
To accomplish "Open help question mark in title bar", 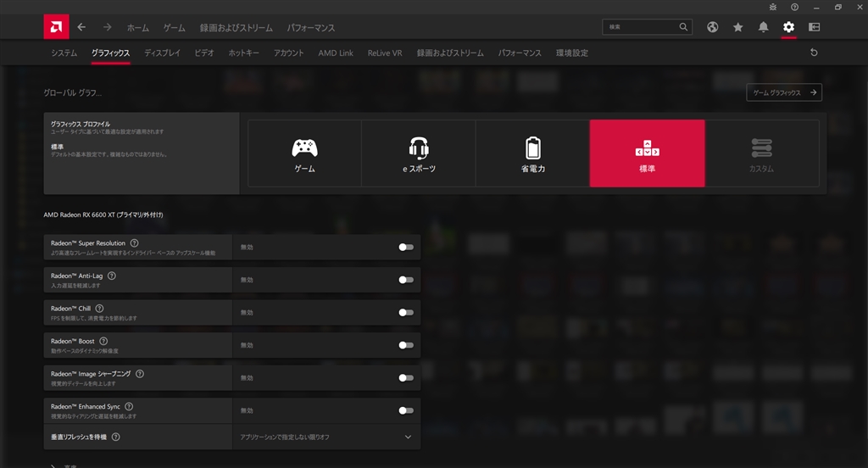I will tap(794, 7).
